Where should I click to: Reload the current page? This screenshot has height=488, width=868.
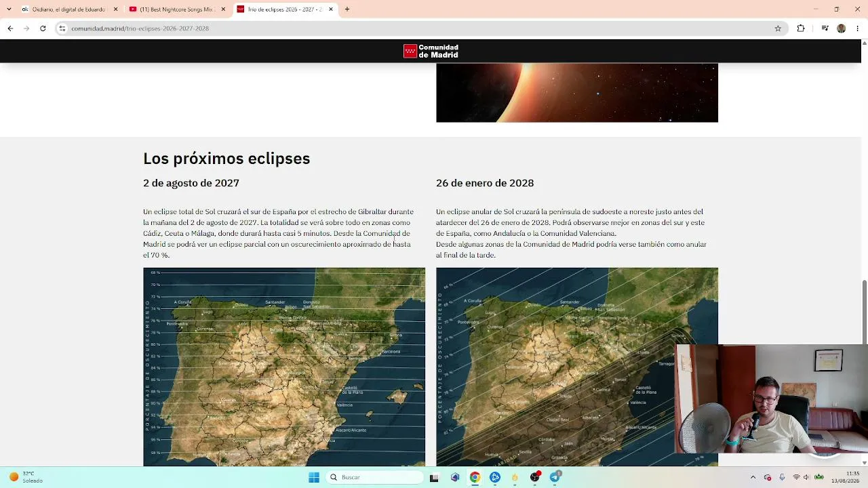click(x=43, y=28)
